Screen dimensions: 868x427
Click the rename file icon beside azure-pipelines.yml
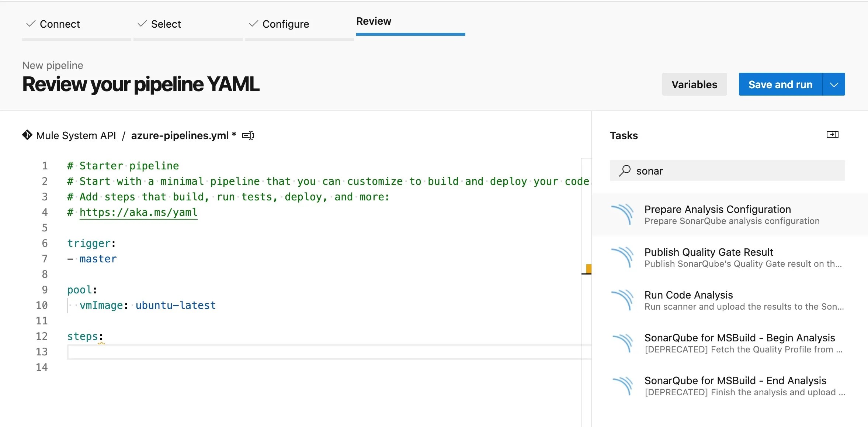coord(248,135)
